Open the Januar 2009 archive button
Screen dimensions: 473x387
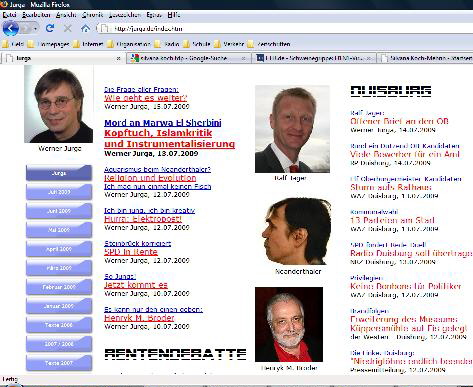[59, 306]
